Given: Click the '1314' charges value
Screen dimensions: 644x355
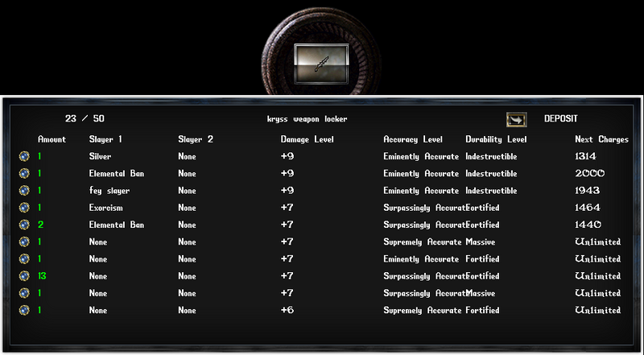Looking at the screenshot, I should coord(585,156).
